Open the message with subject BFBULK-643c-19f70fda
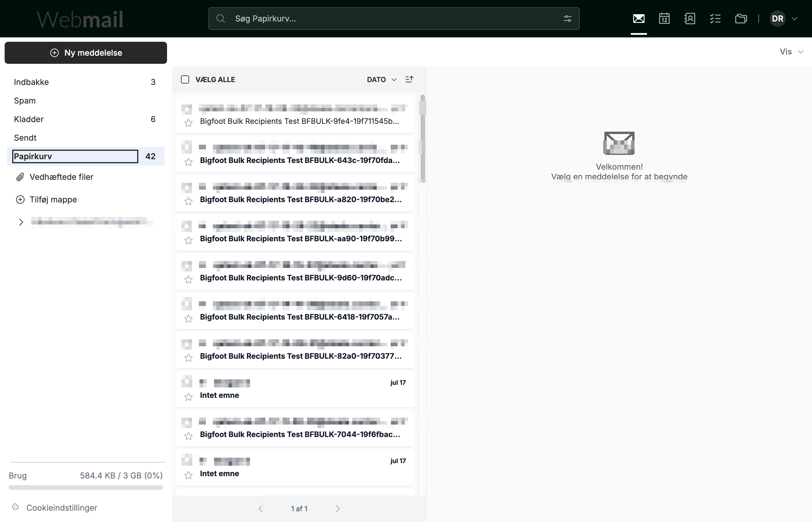This screenshot has width=812, height=522. click(295, 154)
